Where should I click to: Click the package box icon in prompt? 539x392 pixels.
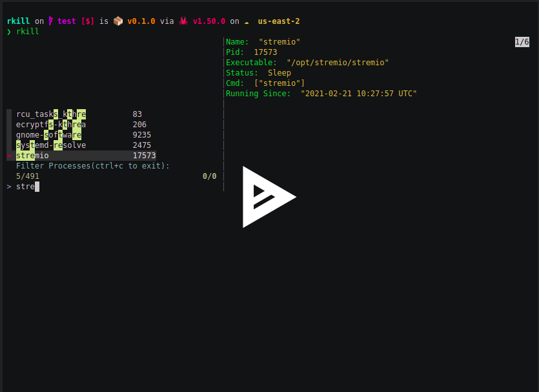point(118,21)
